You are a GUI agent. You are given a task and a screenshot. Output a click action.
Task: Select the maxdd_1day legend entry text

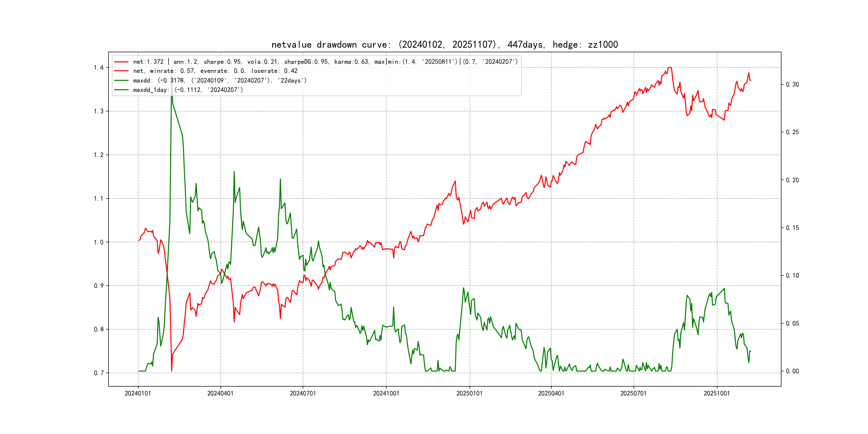pyautogui.click(x=188, y=90)
